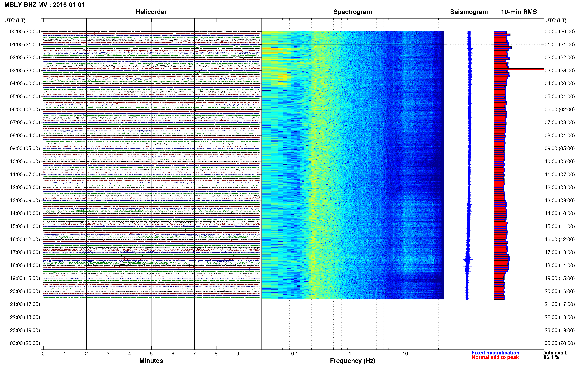The image size is (588, 368).
Task: Click RMS-side time label "05:00 (01:00)"
Action: click(560, 96)
